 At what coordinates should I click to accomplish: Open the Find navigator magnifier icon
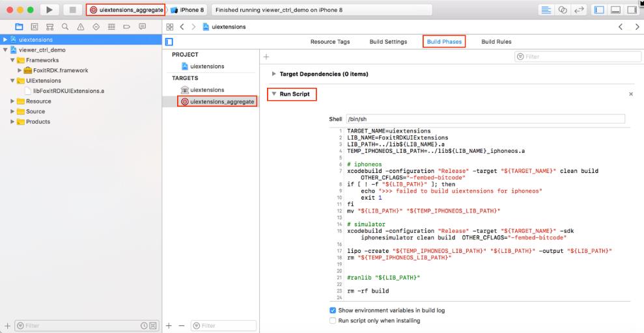[65, 27]
